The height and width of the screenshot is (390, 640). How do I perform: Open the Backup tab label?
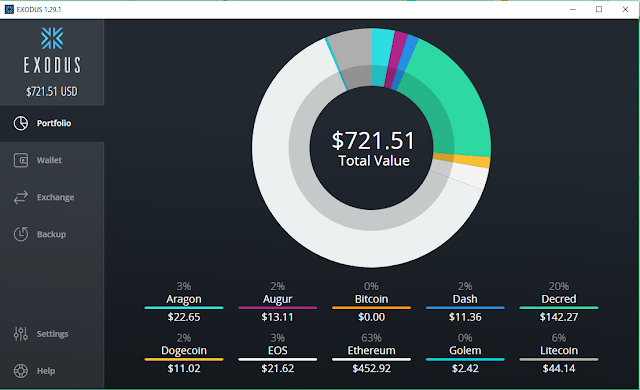click(51, 234)
